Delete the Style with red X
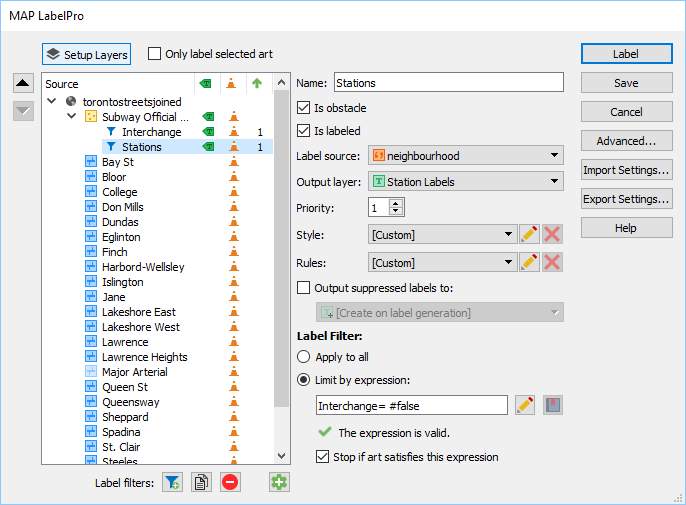This screenshot has width=686, height=505. (552, 234)
